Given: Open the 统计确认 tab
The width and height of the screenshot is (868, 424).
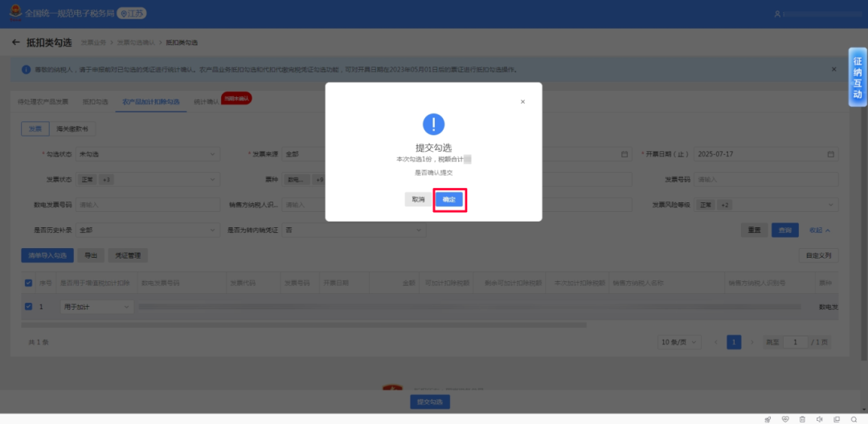Looking at the screenshot, I should point(207,102).
